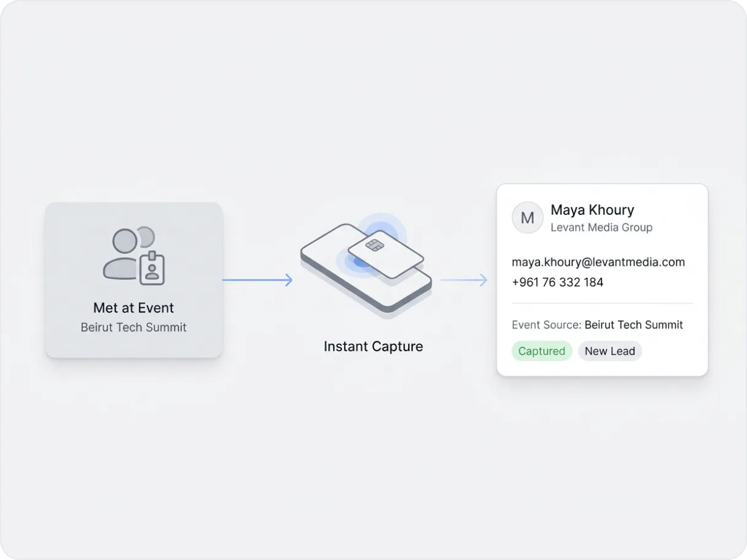Click the green Captured tag
The image size is (747, 560).
click(x=541, y=351)
